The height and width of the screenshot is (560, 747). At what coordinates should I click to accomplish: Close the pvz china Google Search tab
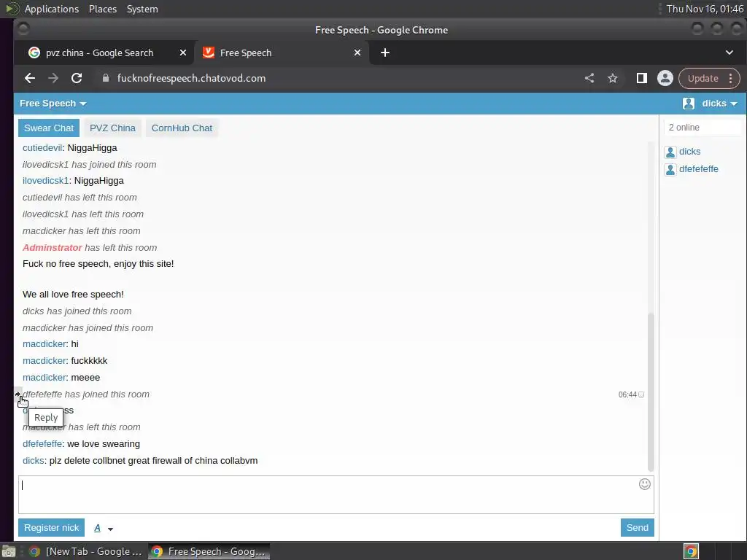tap(183, 52)
